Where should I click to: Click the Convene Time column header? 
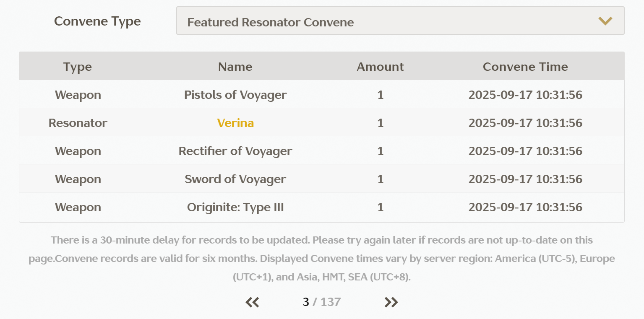(x=525, y=67)
